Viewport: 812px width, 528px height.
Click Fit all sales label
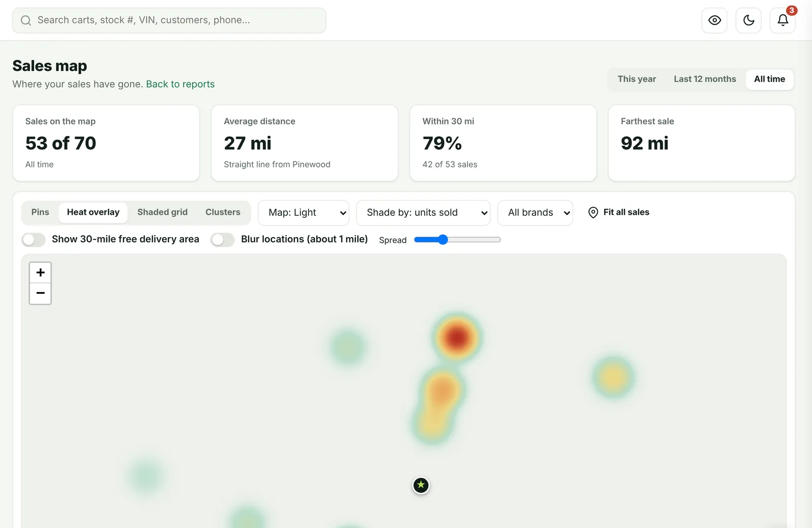point(626,212)
